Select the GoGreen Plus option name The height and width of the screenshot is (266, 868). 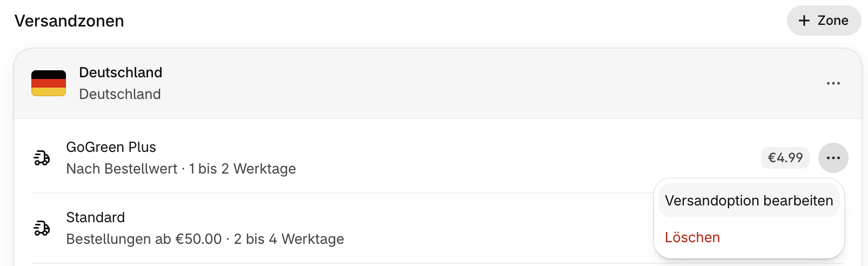(111, 147)
